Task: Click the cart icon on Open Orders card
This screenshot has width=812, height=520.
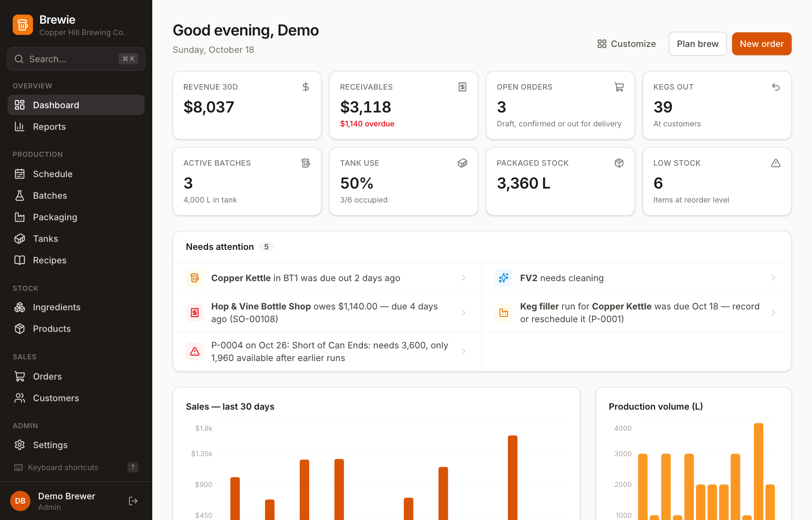Action: (x=619, y=87)
